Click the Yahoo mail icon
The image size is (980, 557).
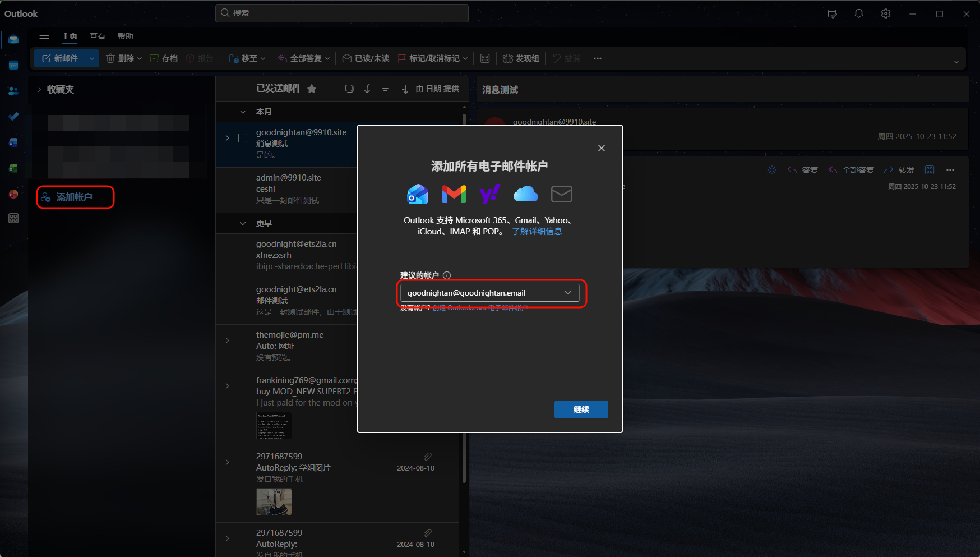coord(489,194)
